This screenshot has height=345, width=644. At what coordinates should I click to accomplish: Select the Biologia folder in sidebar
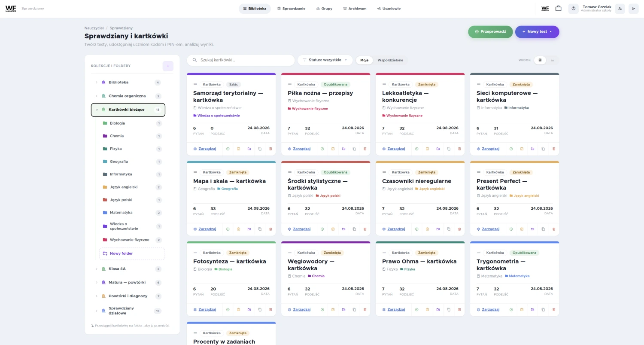coord(132,123)
